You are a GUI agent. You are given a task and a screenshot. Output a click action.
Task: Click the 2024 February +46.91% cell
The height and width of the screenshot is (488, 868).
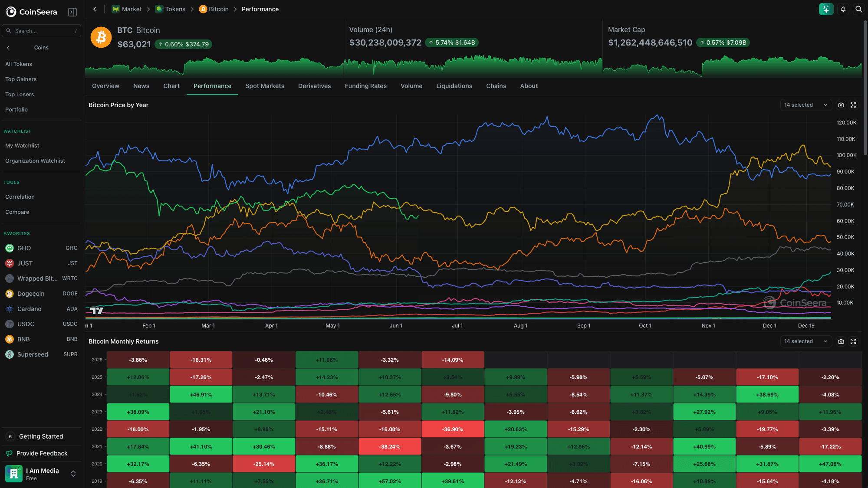point(201,394)
